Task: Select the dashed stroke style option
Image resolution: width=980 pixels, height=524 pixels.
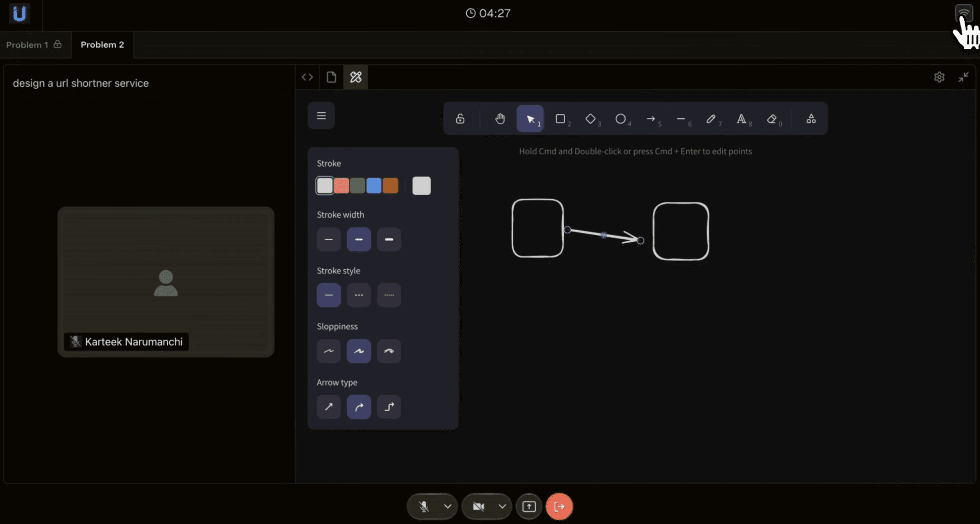Action: 358,295
